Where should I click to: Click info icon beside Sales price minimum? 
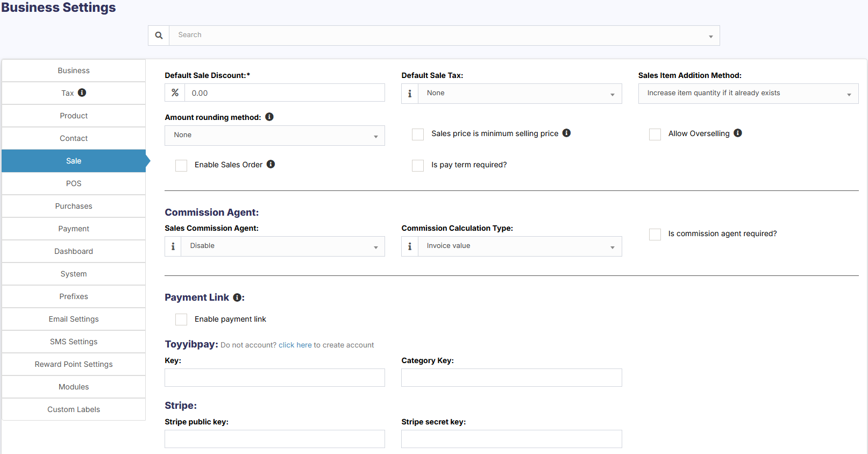(x=566, y=133)
